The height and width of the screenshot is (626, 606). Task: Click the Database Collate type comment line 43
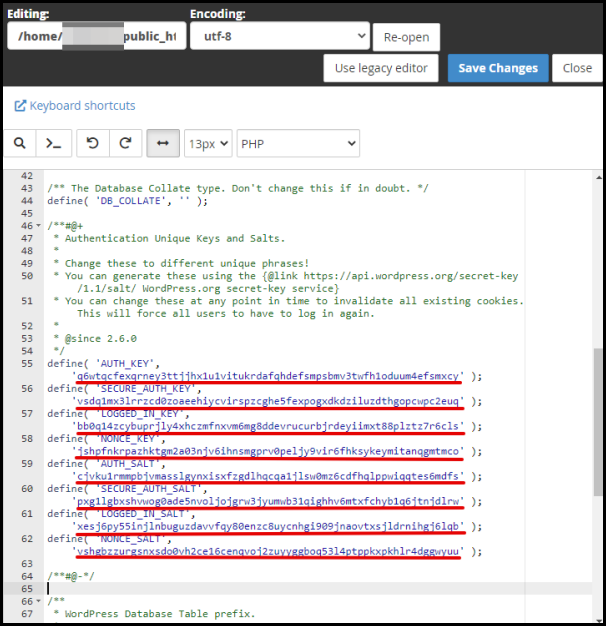click(x=238, y=188)
